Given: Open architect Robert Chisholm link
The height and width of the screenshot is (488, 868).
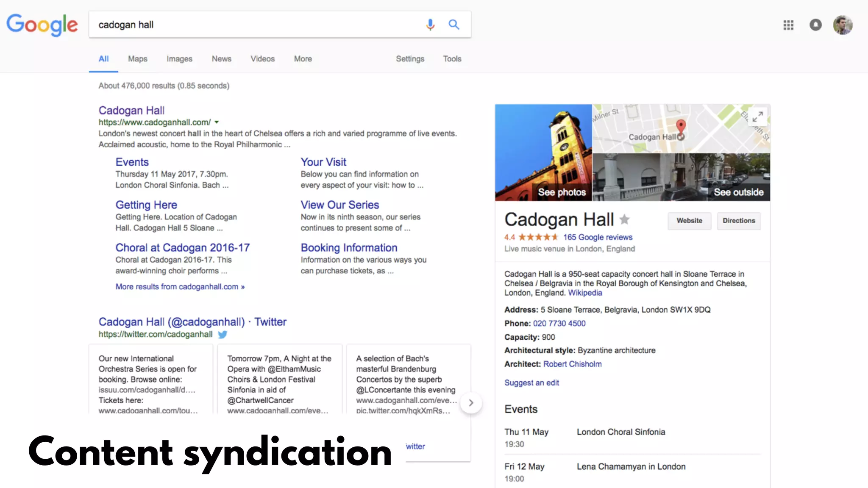Looking at the screenshot, I should coord(572,364).
